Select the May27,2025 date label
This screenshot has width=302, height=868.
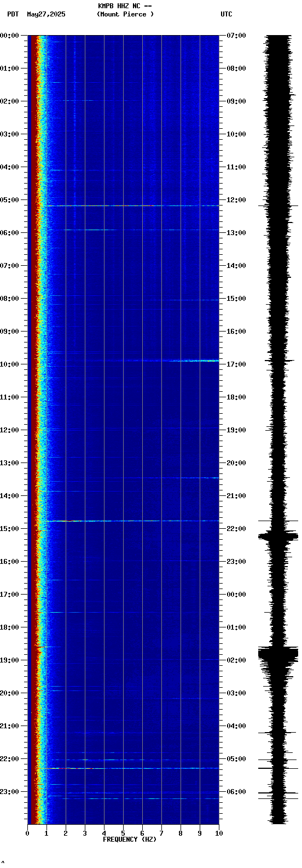coord(46,14)
